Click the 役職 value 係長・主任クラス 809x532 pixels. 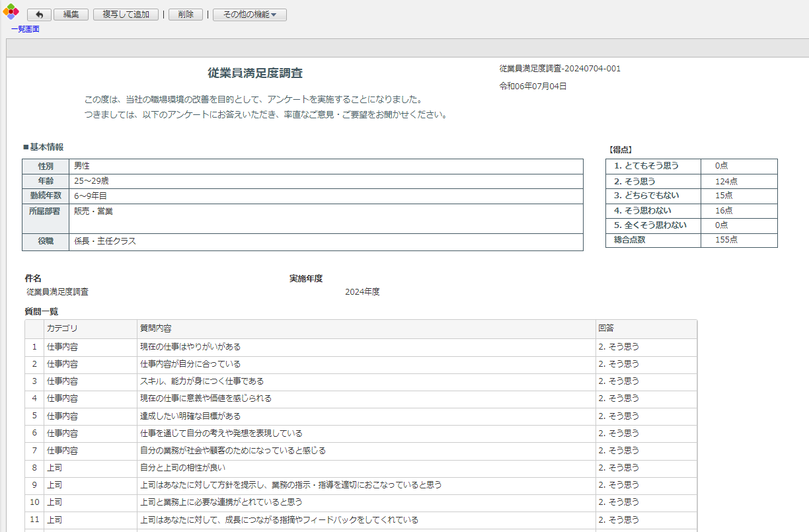pyautogui.click(x=104, y=242)
